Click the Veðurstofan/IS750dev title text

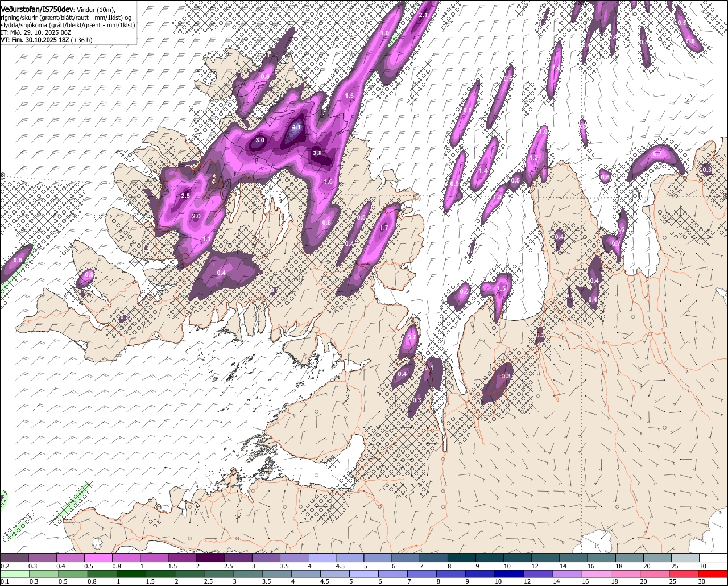tap(37, 9)
